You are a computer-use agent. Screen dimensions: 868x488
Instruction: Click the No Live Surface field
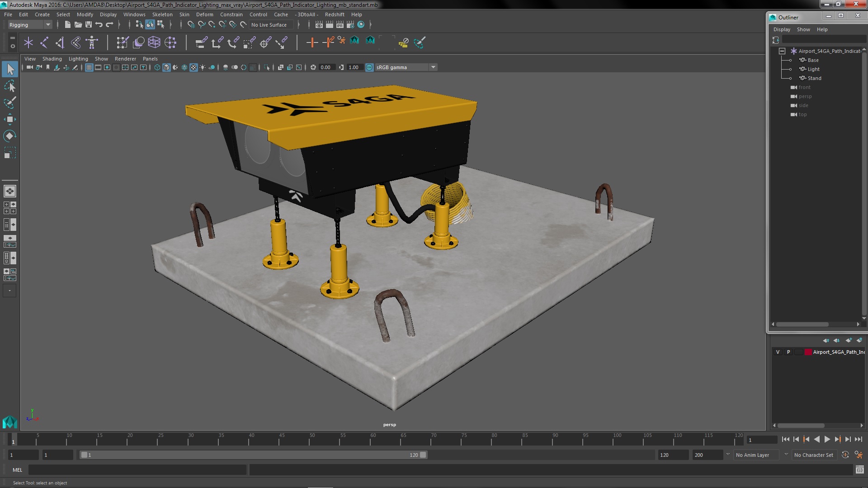tap(271, 25)
